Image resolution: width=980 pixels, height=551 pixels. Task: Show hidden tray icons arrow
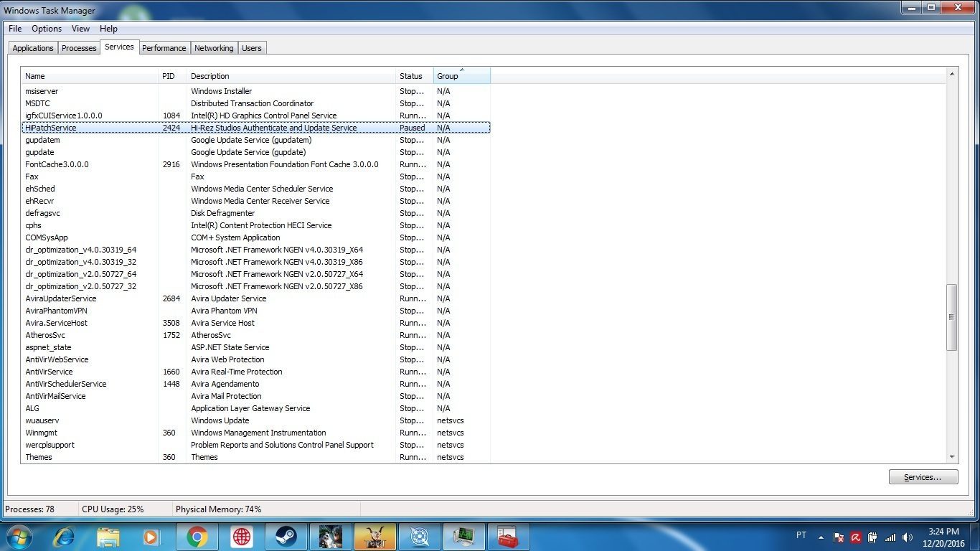point(821,537)
